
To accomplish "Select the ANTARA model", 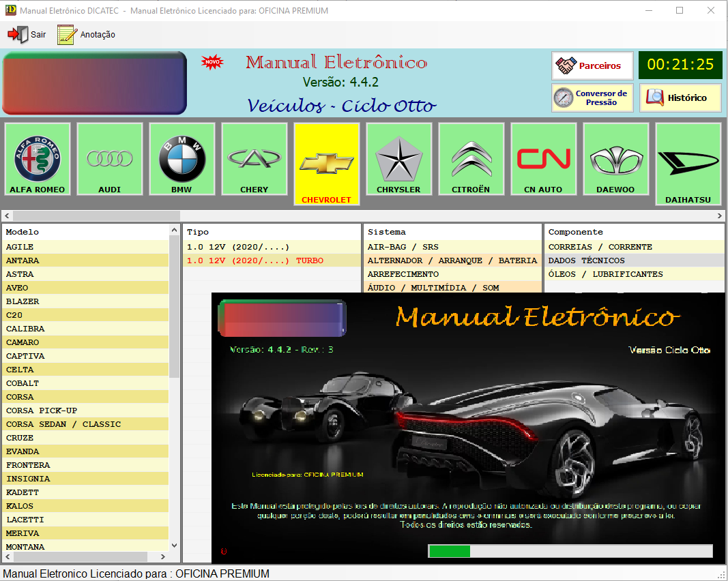I will [86, 260].
